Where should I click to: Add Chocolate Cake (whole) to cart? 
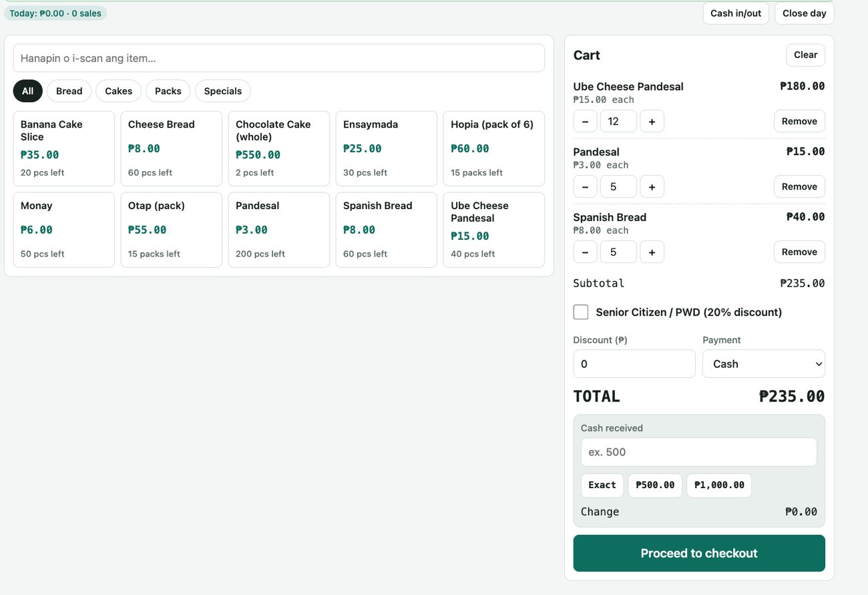tap(279, 148)
